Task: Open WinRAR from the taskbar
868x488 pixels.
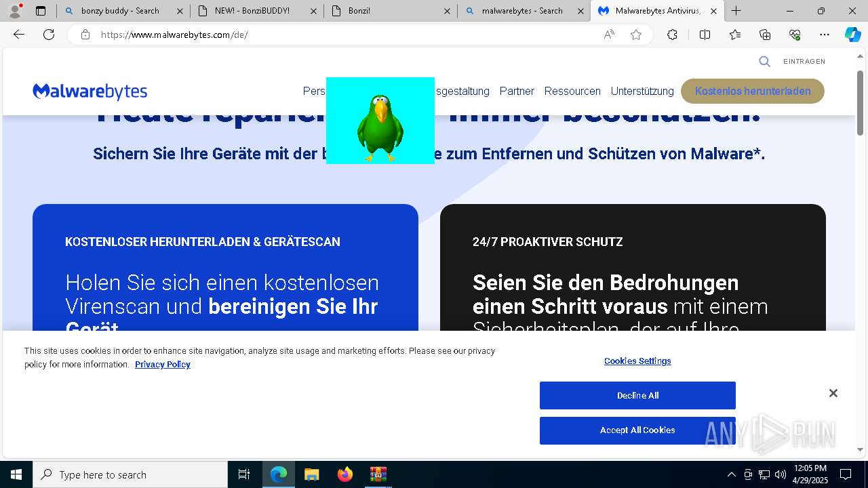Action: pyautogui.click(x=378, y=474)
